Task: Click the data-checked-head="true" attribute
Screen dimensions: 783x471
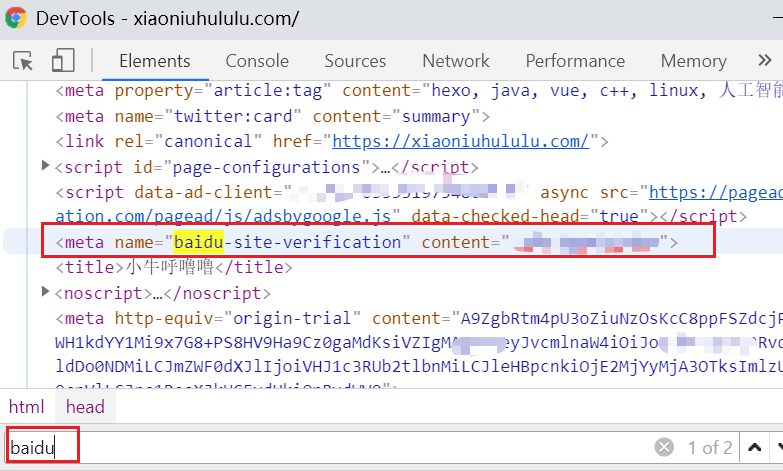Action: click(x=530, y=216)
